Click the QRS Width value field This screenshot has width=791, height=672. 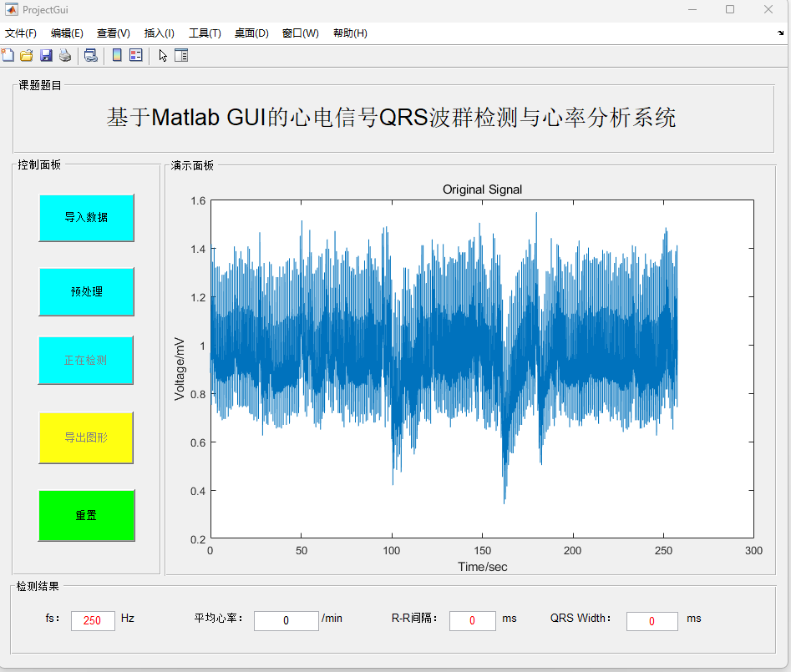pos(652,621)
